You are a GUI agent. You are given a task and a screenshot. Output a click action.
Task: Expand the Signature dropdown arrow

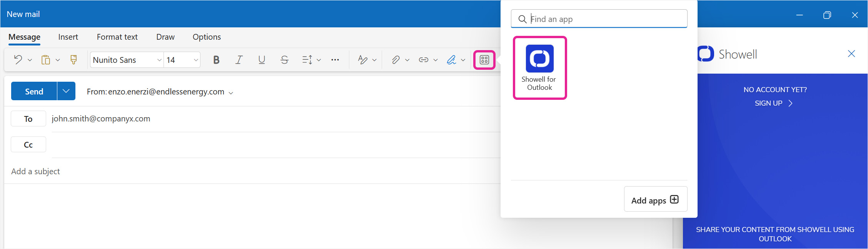pos(463,60)
